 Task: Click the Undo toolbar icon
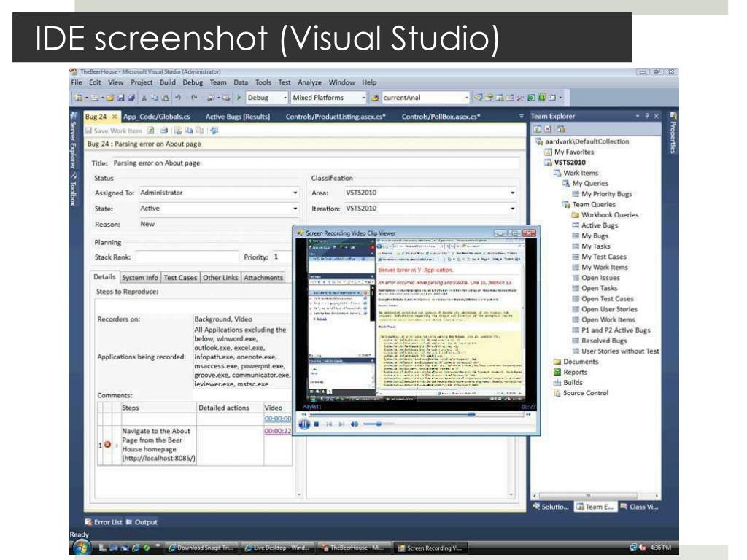coord(178,98)
